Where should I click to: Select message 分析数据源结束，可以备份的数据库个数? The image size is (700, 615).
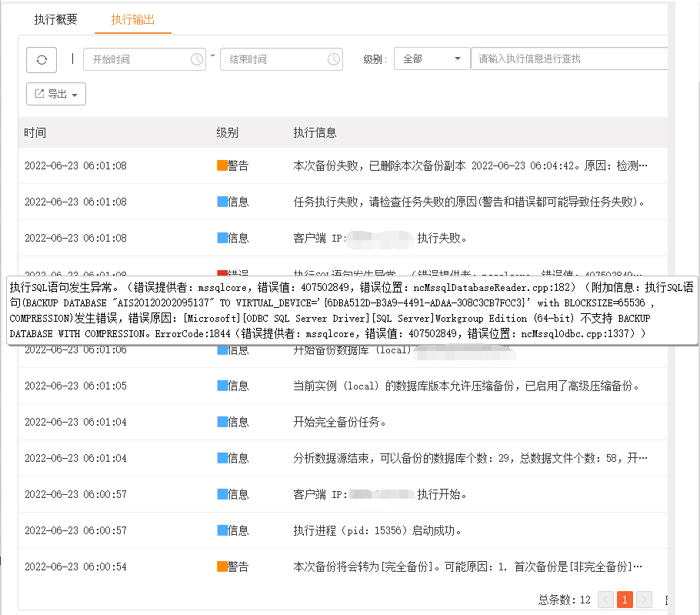point(470,458)
